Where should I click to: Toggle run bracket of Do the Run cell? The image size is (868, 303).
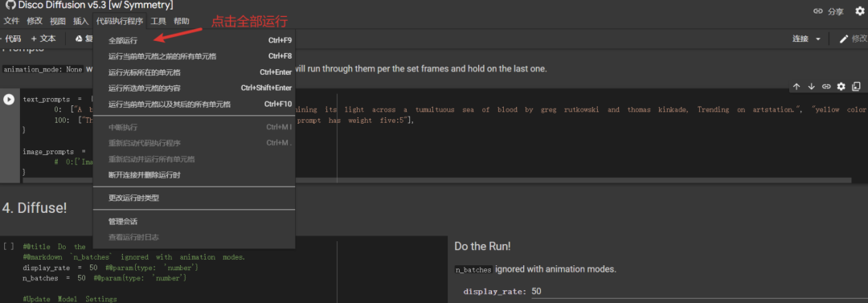pyautogui.click(x=8, y=246)
